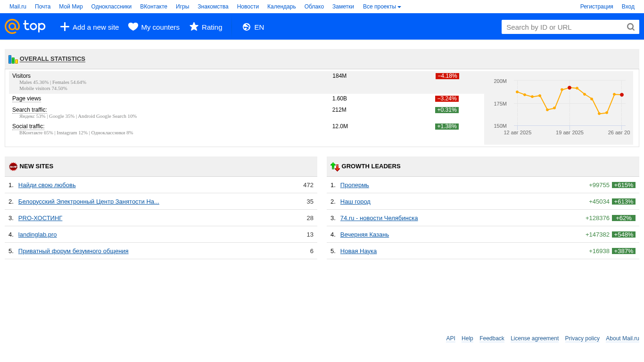The width and height of the screenshot is (644, 362).
Task: Click the plus icon for adding a site
Action: pos(65,27)
